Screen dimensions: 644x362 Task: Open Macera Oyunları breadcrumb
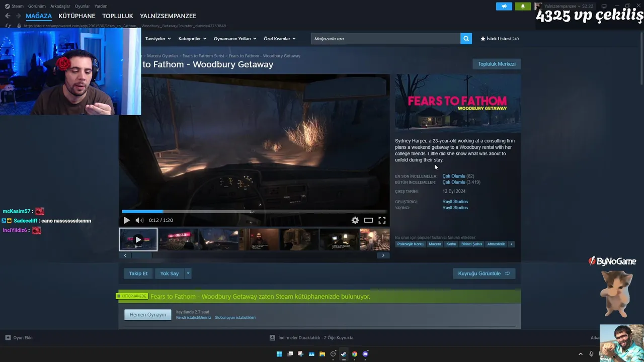point(163,56)
